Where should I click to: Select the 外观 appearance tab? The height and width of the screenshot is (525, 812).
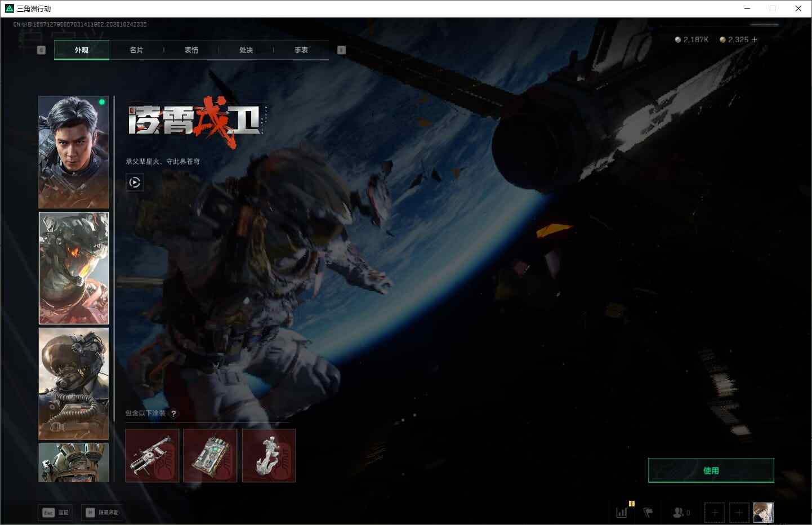click(82, 50)
